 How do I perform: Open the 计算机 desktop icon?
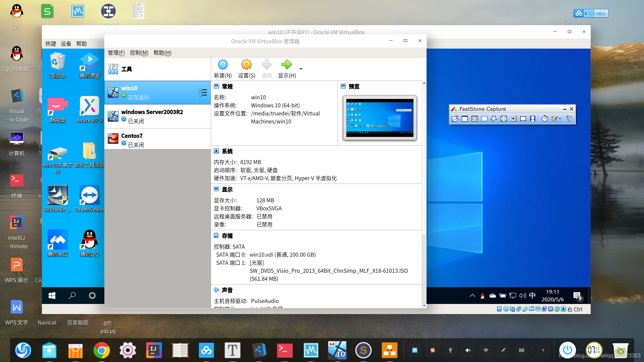(x=16, y=144)
